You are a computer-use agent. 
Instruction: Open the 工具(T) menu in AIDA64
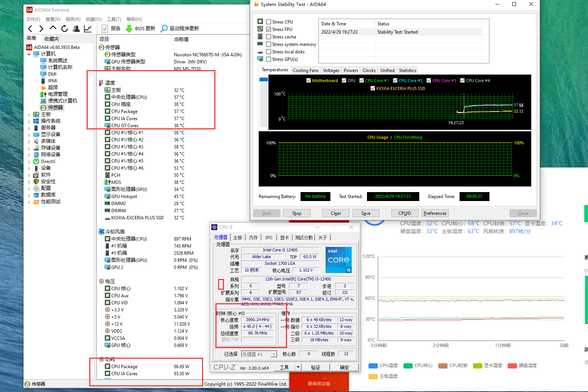pyautogui.click(x=114, y=19)
